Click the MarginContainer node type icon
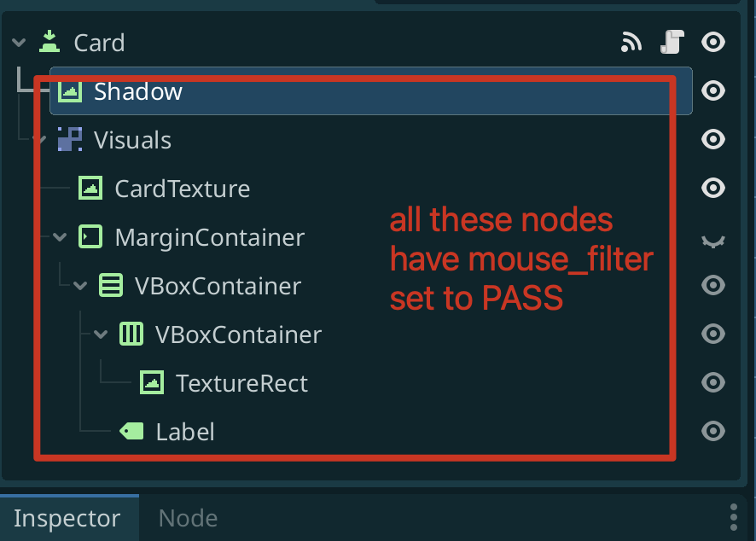The image size is (756, 541). tap(90, 236)
